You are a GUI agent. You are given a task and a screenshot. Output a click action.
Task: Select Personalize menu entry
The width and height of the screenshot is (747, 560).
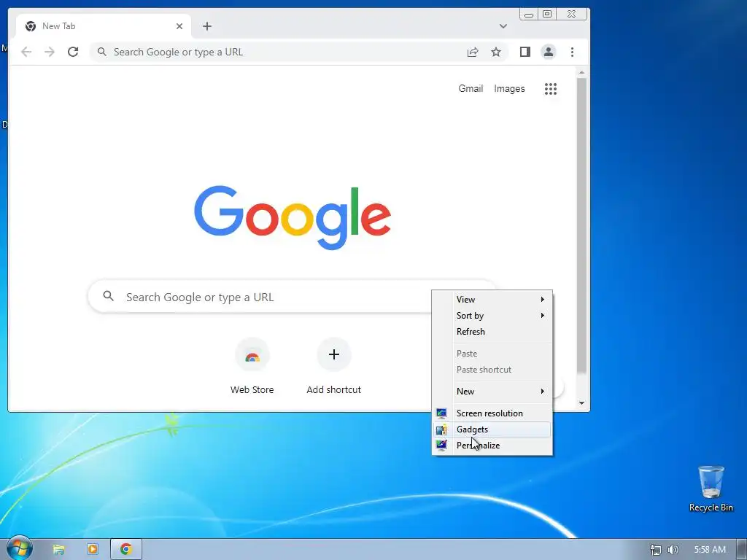click(492, 446)
